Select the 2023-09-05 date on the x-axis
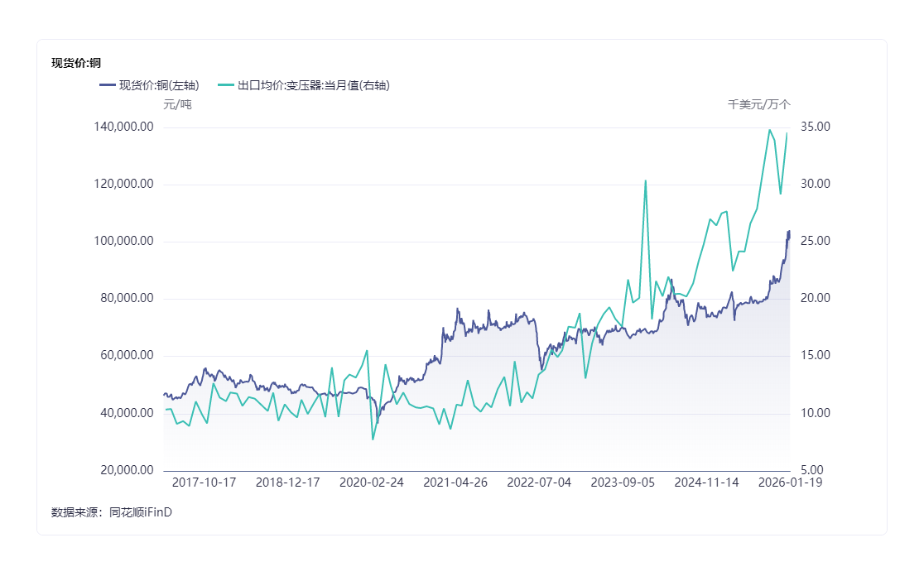This screenshot has height=581, width=924. [623, 483]
